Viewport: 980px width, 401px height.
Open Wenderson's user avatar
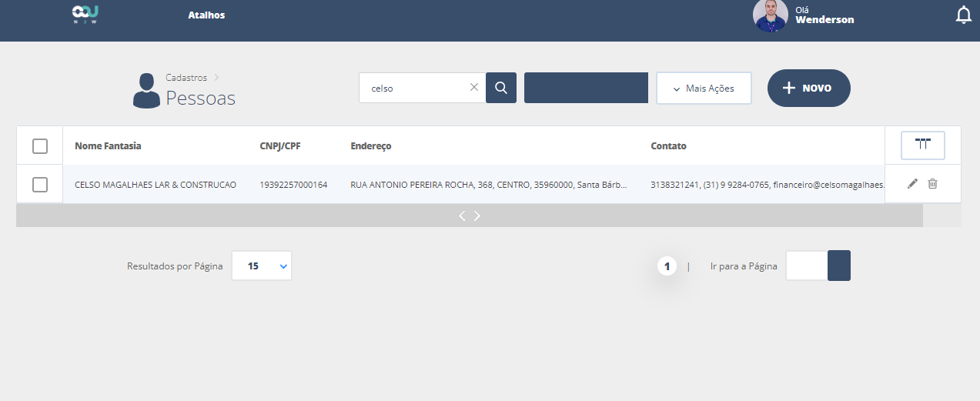point(771,15)
